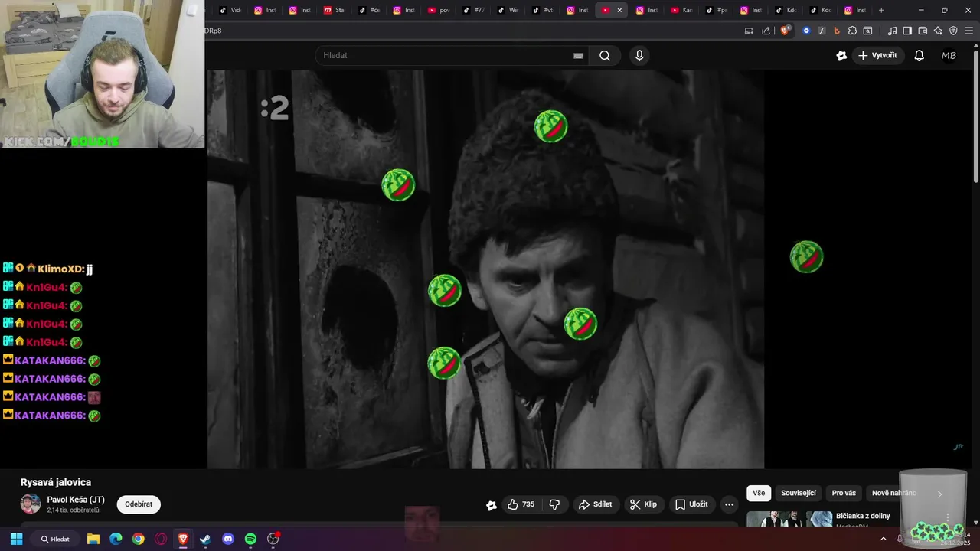Viewport: 980px width, 551px height.
Task: Open Opera GX from the taskbar
Action: pyautogui.click(x=161, y=539)
